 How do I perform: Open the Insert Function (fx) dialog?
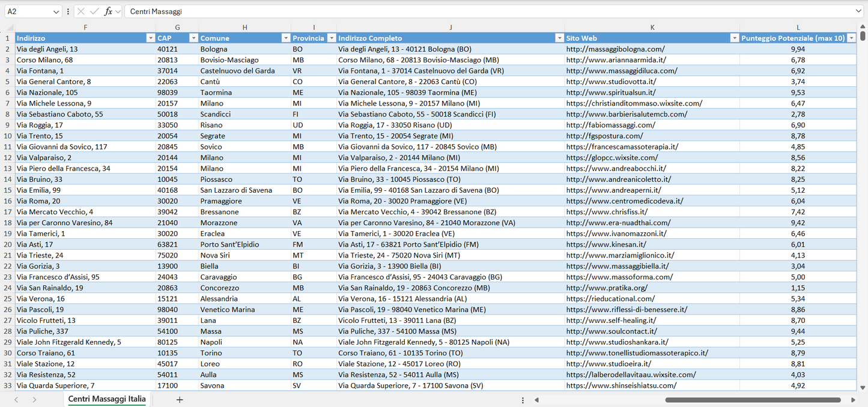click(108, 11)
